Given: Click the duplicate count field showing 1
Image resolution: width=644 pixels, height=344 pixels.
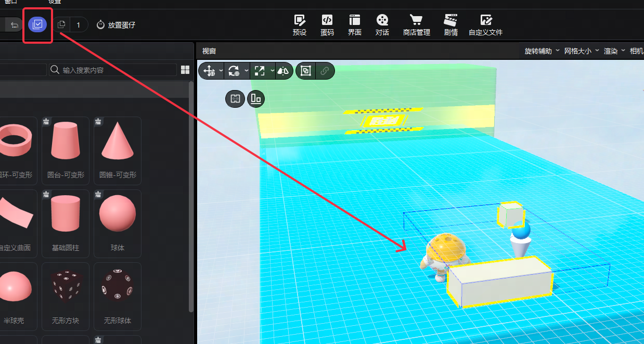Looking at the screenshot, I should point(79,24).
